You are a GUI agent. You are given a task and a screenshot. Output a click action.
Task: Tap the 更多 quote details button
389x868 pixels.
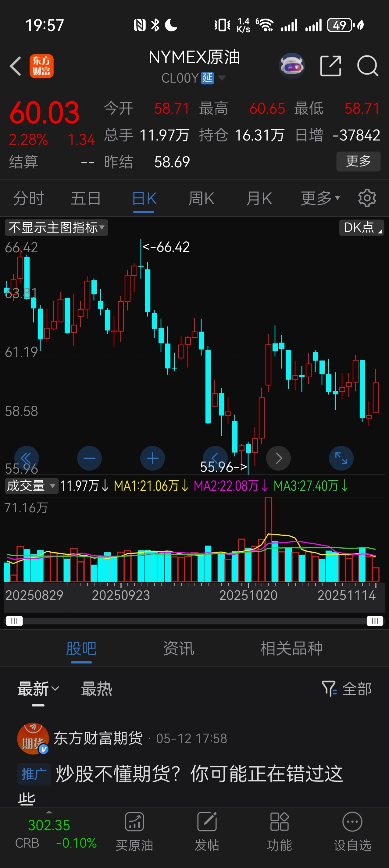click(358, 161)
